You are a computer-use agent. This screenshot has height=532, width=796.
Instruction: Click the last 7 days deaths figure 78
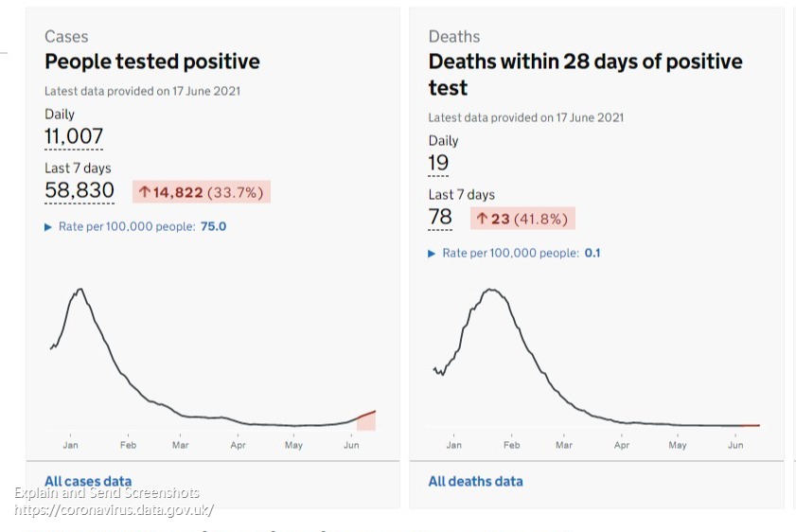[440, 217]
